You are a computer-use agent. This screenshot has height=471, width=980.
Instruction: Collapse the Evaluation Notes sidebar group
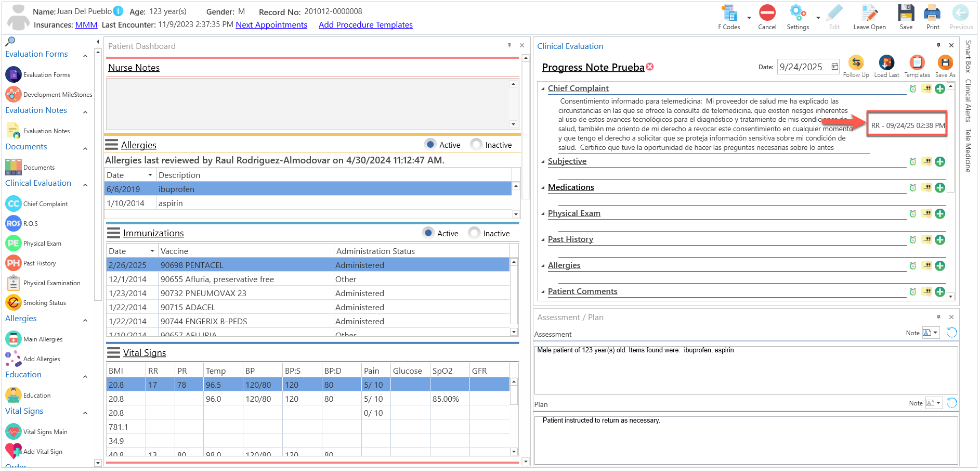coord(85,112)
